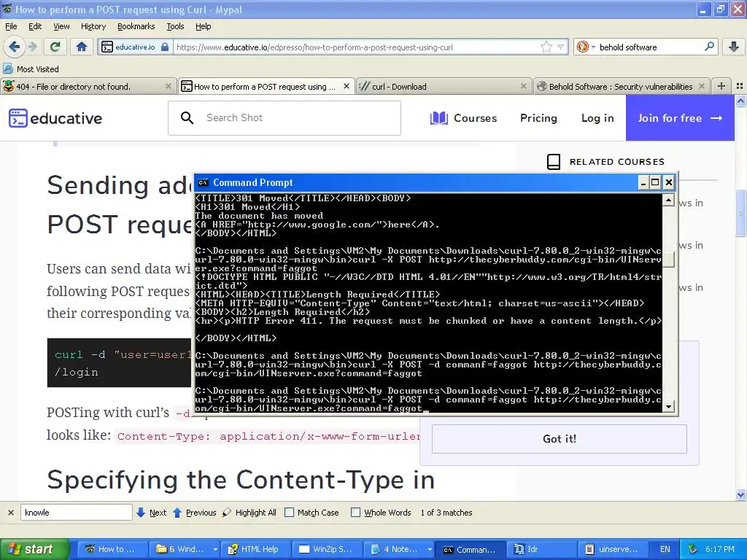This screenshot has width=747, height=560.
Task: Open the File menu
Action: (11, 26)
